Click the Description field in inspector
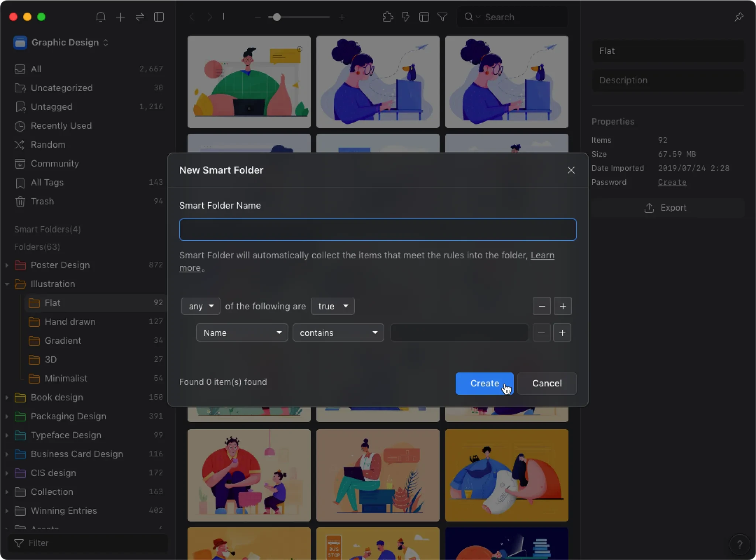The image size is (756, 560). point(667,80)
